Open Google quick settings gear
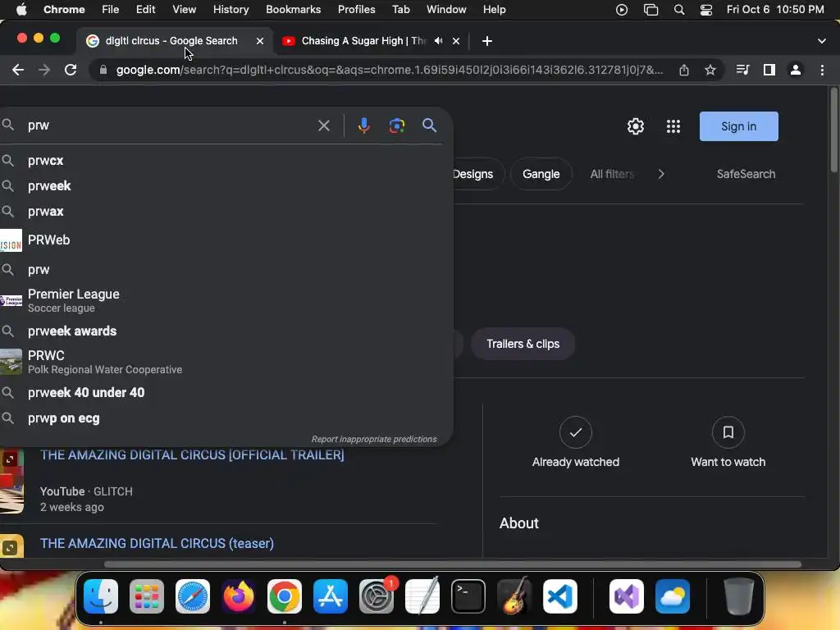The height and width of the screenshot is (630, 840). [x=636, y=126]
